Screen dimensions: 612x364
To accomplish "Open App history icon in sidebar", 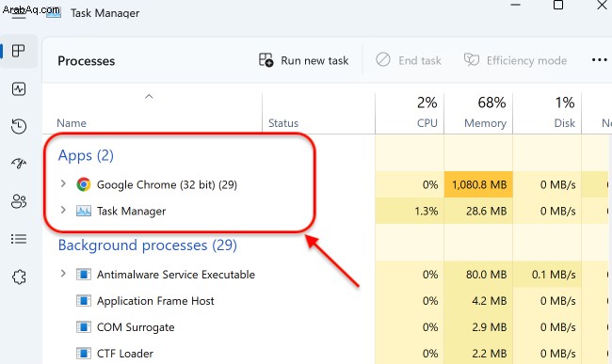I will click(18, 127).
